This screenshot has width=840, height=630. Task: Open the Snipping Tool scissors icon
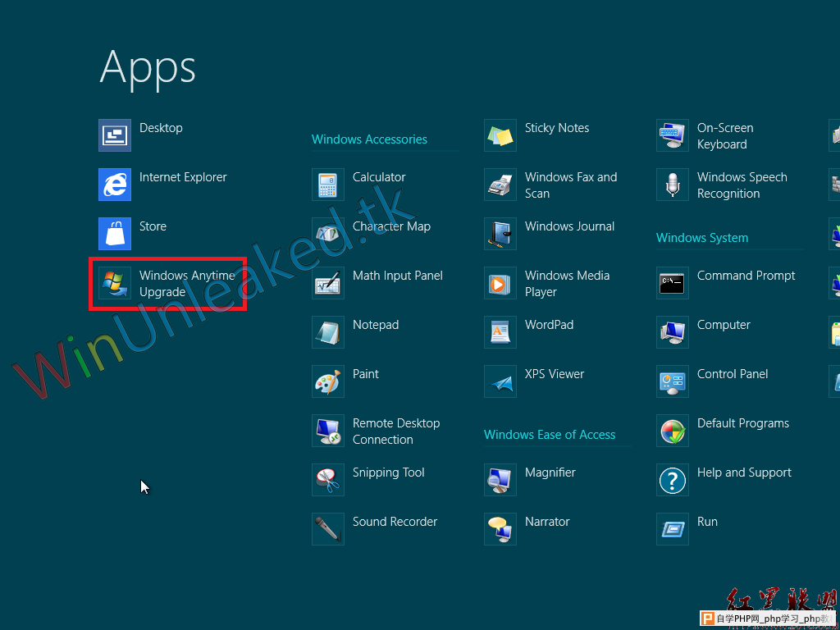tap(328, 481)
